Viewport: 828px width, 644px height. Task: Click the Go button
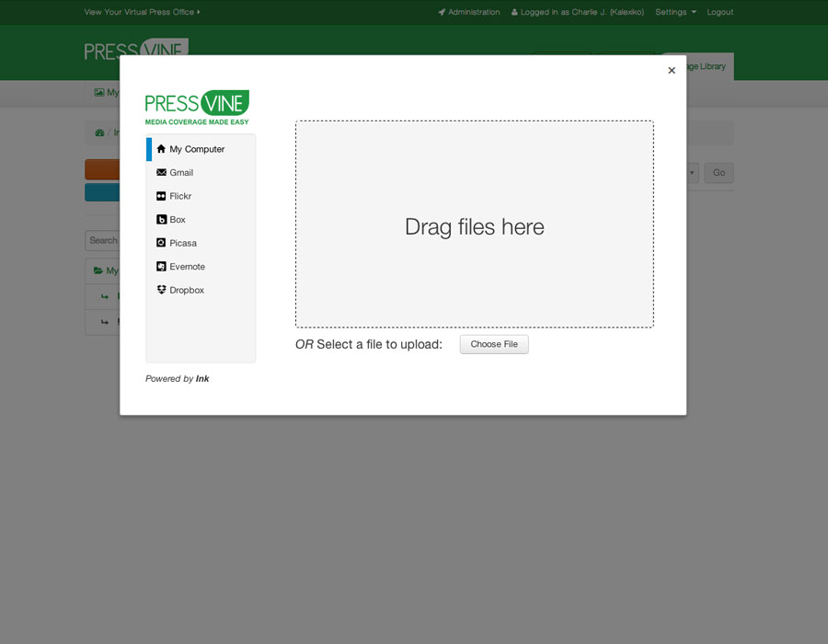click(x=719, y=172)
